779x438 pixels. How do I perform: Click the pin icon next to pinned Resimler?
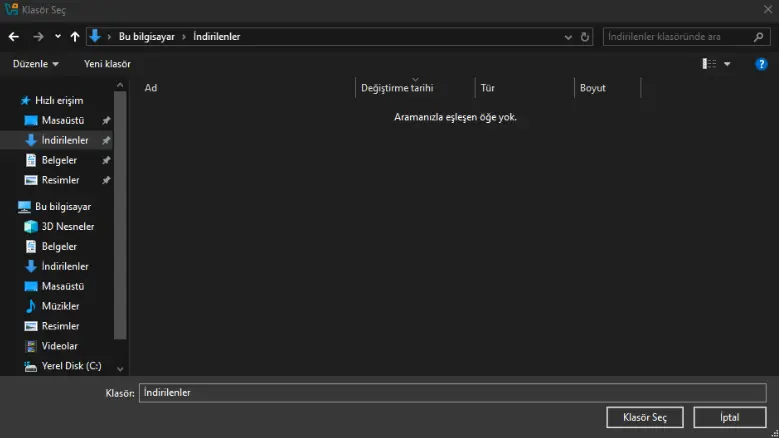[x=106, y=180]
